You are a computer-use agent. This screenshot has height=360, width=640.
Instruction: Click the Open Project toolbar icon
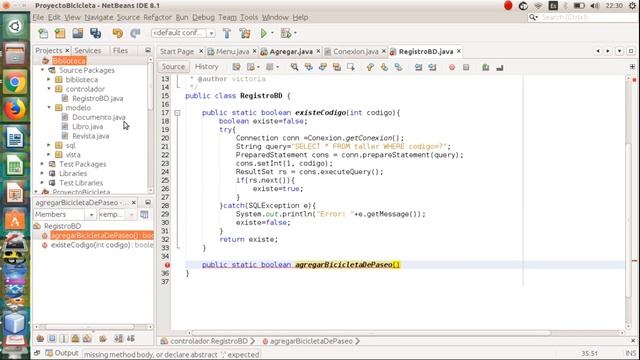click(x=78, y=33)
